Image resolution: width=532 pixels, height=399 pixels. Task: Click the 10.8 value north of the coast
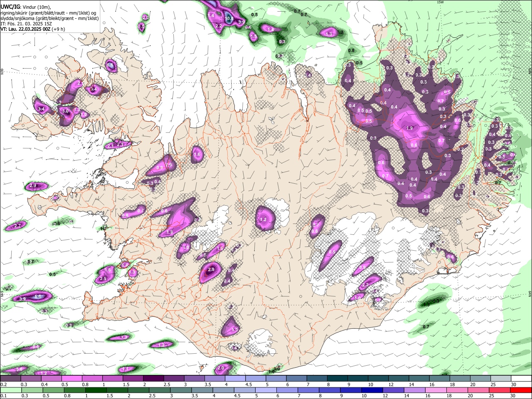click(x=229, y=18)
